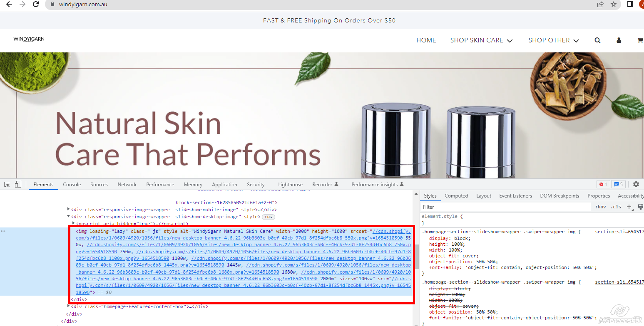The height and width of the screenshot is (326, 644).
Task: Collapse the slideshow-desktop-image div node
Action: click(x=69, y=217)
